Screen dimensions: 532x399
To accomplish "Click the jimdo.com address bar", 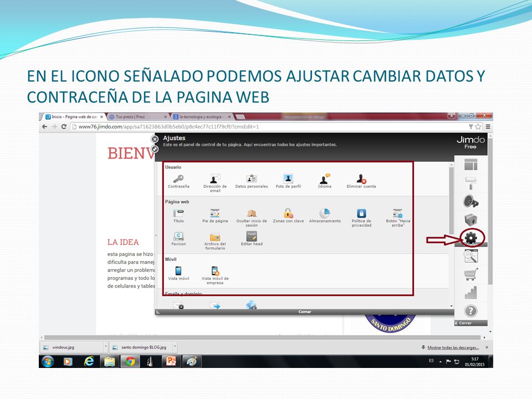I will click(268, 126).
